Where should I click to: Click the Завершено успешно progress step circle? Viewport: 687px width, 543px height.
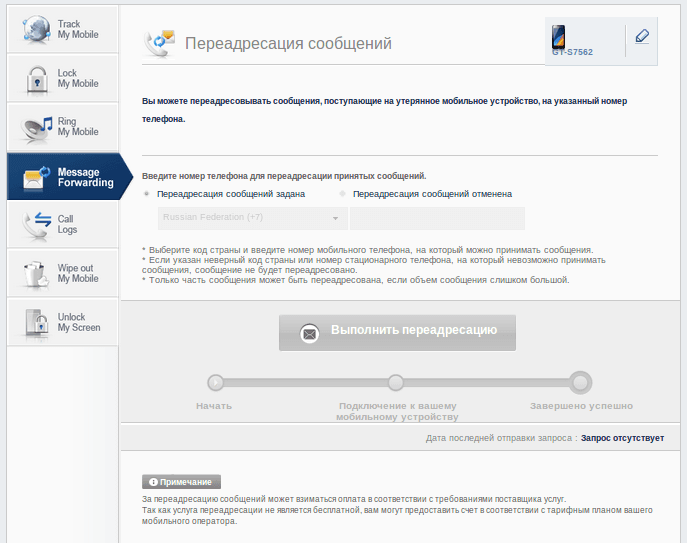click(x=581, y=383)
